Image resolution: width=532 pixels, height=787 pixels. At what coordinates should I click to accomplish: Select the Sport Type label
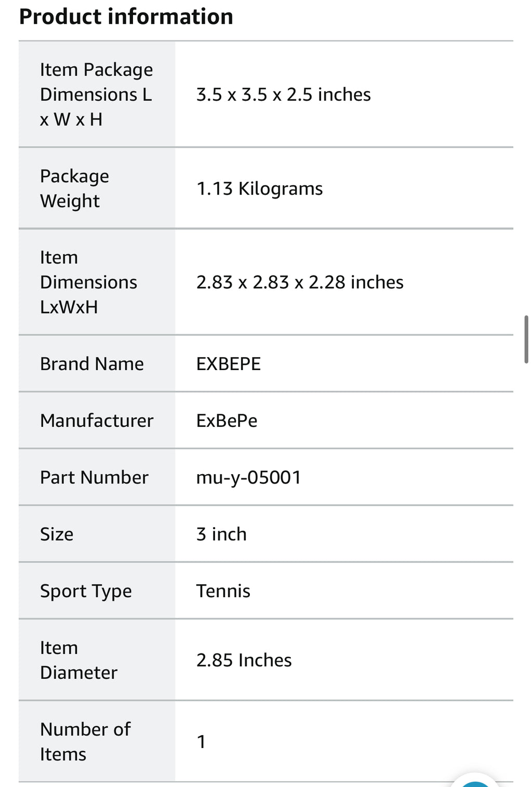[x=86, y=592]
